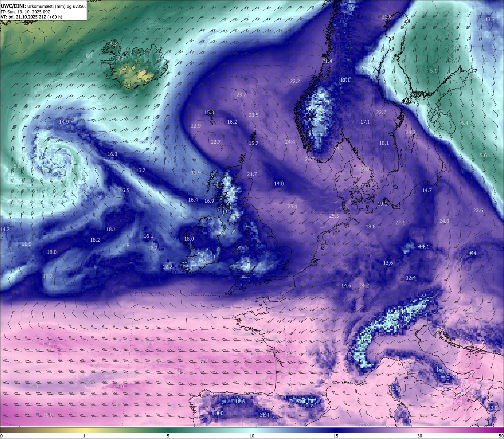Click the '23.8' value on the map
This screenshot has height=439, width=504.
click(364, 425)
